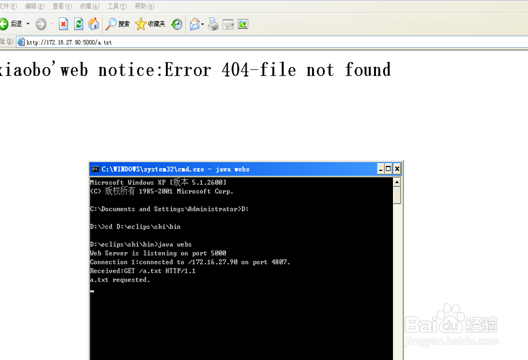Screen dimensions: 528x360
Task: Click the Messenger toolbar icon
Action: point(243,24)
